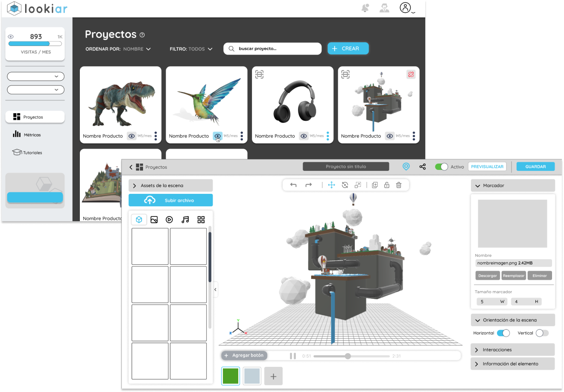Click the lock icon in toolbar
Image resolution: width=564 pixels, height=392 pixels.
click(x=387, y=185)
